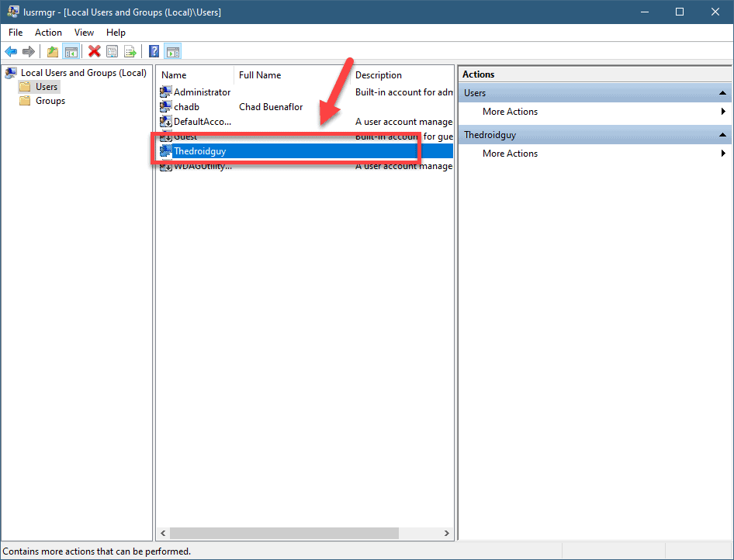Click the Forward arrow toolbar icon
Image resolution: width=734 pixels, height=560 pixels.
point(29,51)
